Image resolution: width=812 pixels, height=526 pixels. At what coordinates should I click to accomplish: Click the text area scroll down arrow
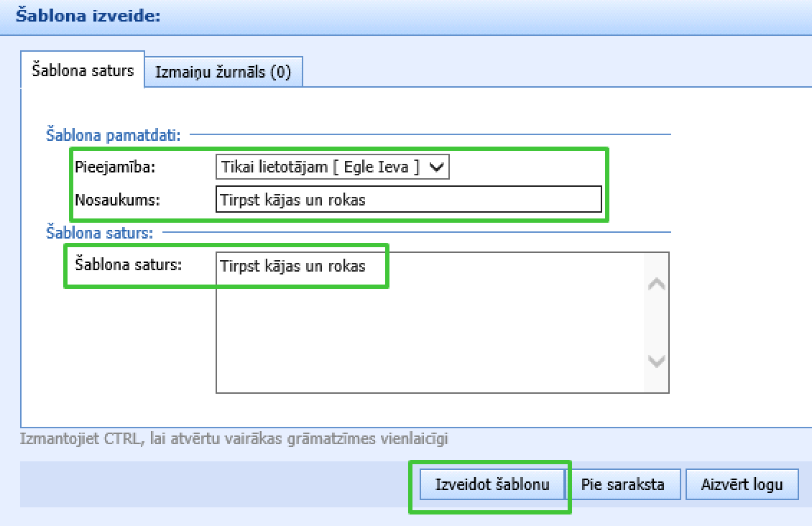[656, 361]
